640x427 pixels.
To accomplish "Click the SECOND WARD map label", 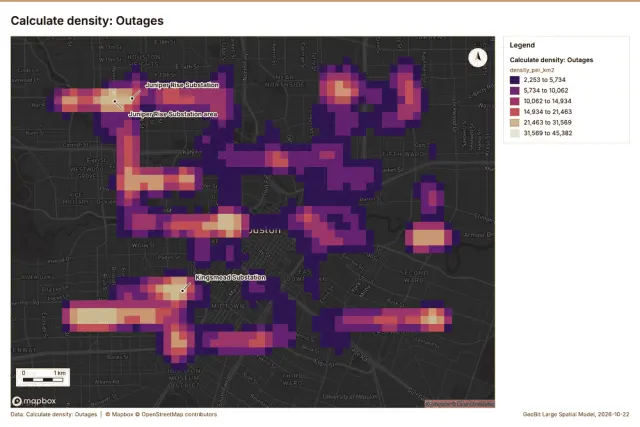I will click(x=413, y=276).
